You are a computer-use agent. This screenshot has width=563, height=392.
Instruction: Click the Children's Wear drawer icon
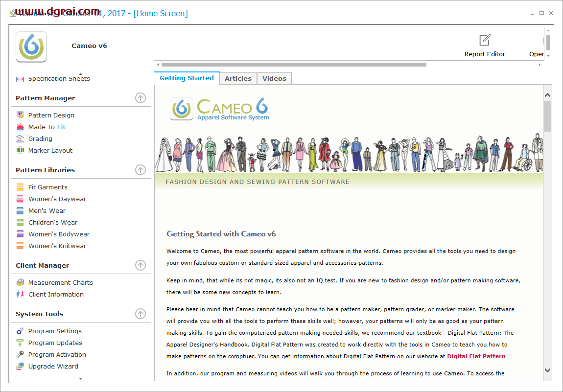point(20,222)
